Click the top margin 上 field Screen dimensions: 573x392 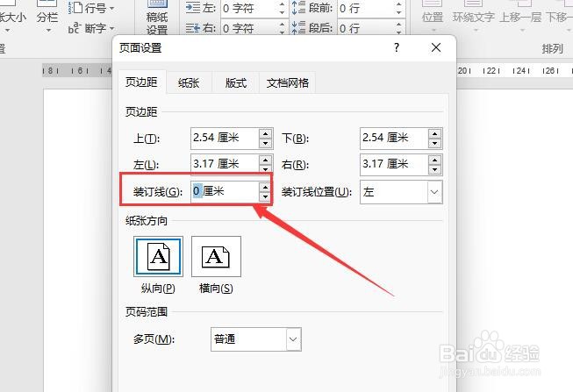pos(226,138)
